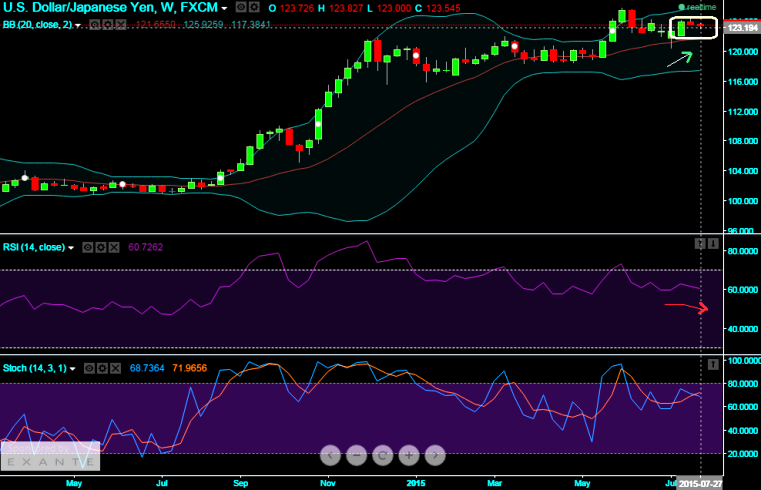Expand the Stoch (14, 3, 1) dropdown arrow
Viewport: 761px width, 490px height.
click(x=73, y=369)
